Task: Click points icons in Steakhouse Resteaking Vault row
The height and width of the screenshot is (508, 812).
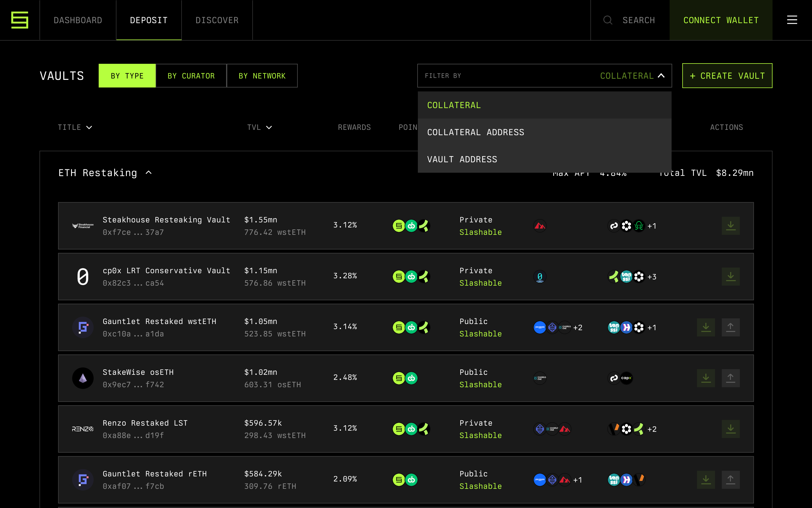Action: click(411, 226)
